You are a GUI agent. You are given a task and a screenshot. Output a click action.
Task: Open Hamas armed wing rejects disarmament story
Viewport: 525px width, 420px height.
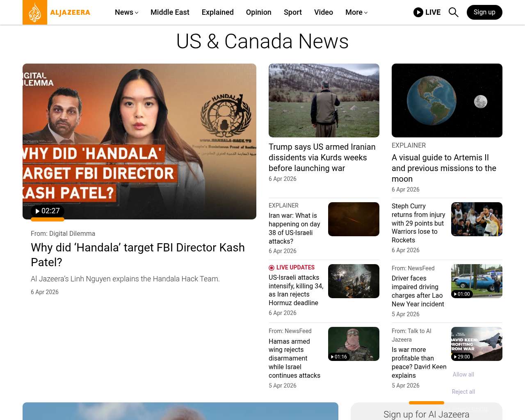[x=294, y=358]
